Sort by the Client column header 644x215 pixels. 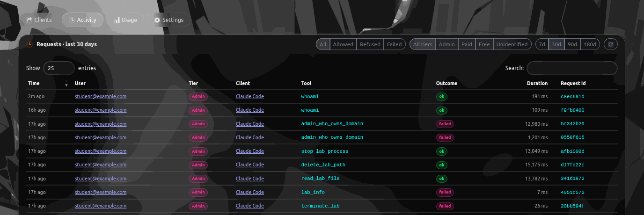click(x=243, y=83)
